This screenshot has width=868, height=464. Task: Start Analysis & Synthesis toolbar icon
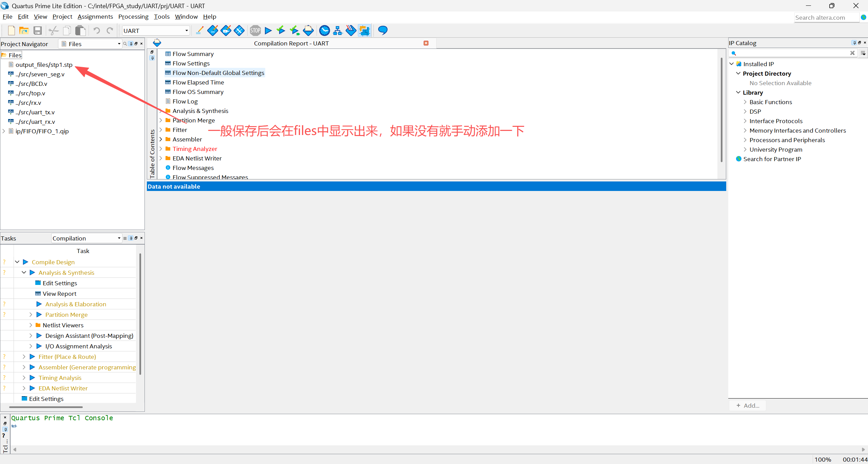coord(294,31)
